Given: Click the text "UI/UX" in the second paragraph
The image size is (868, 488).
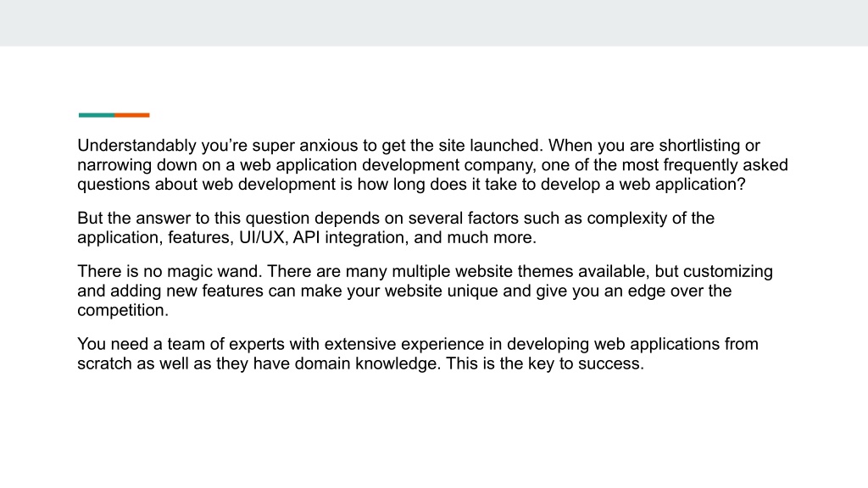Looking at the screenshot, I should 261,237.
